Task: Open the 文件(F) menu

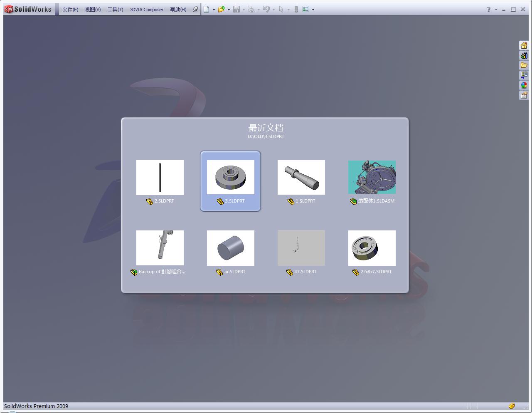Action: tap(70, 10)
